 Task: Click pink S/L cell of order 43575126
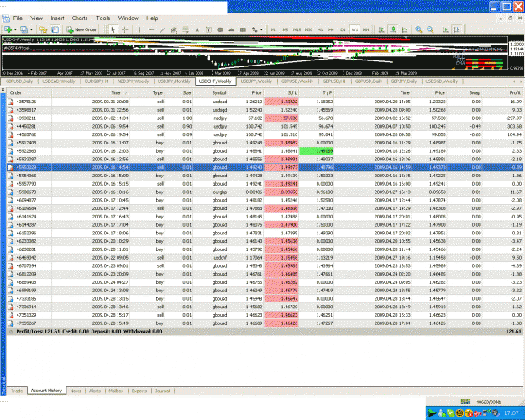281,102
